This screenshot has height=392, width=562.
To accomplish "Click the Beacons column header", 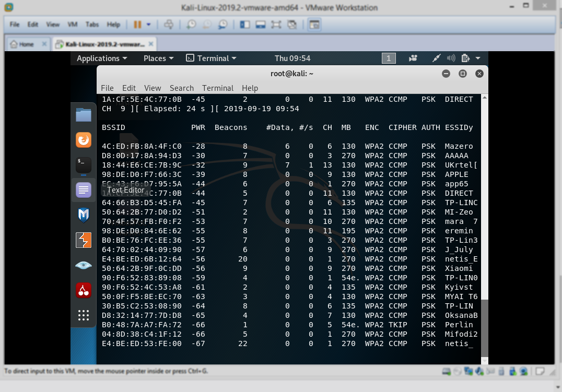I will click(x=231, y=127).
